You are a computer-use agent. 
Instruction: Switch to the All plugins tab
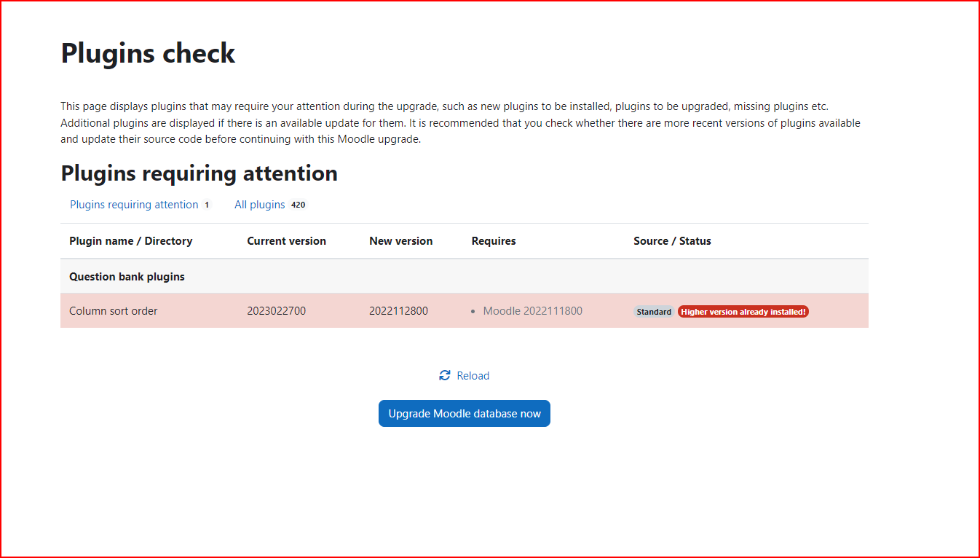pos(260,205)
